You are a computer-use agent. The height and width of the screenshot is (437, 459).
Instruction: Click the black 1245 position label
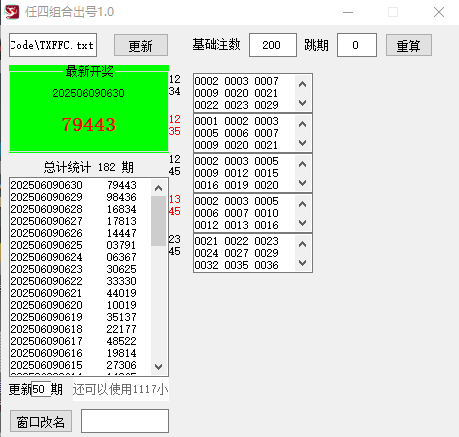(175, 165)
